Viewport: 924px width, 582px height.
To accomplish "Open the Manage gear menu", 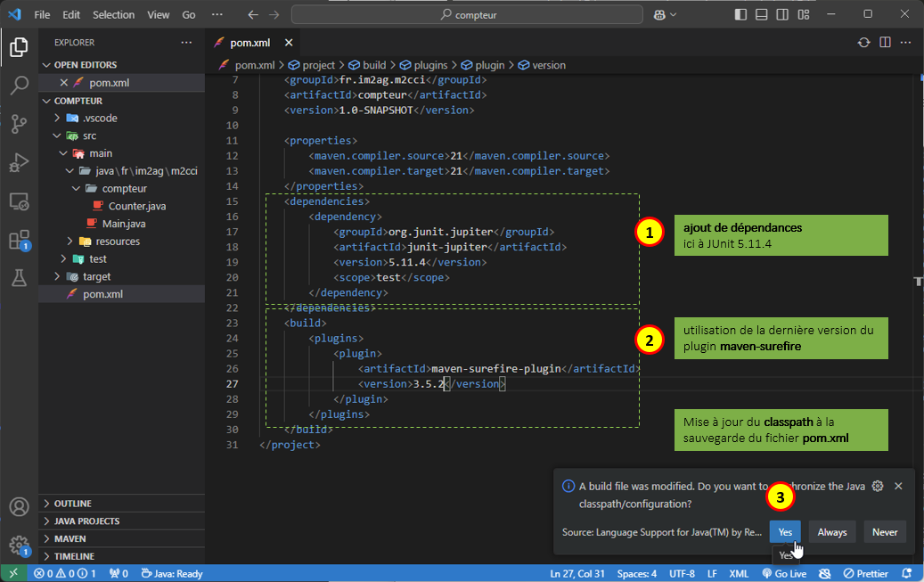I will 19,545.
